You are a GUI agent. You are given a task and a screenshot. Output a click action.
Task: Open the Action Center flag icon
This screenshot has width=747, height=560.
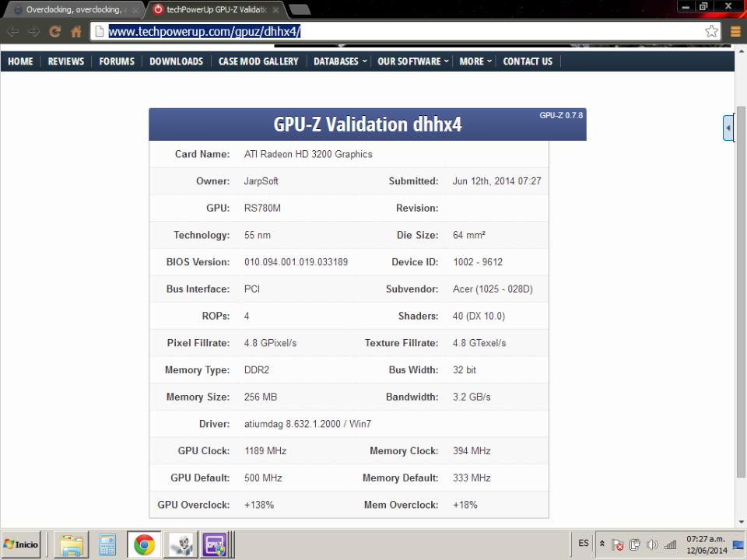(617, 544)
